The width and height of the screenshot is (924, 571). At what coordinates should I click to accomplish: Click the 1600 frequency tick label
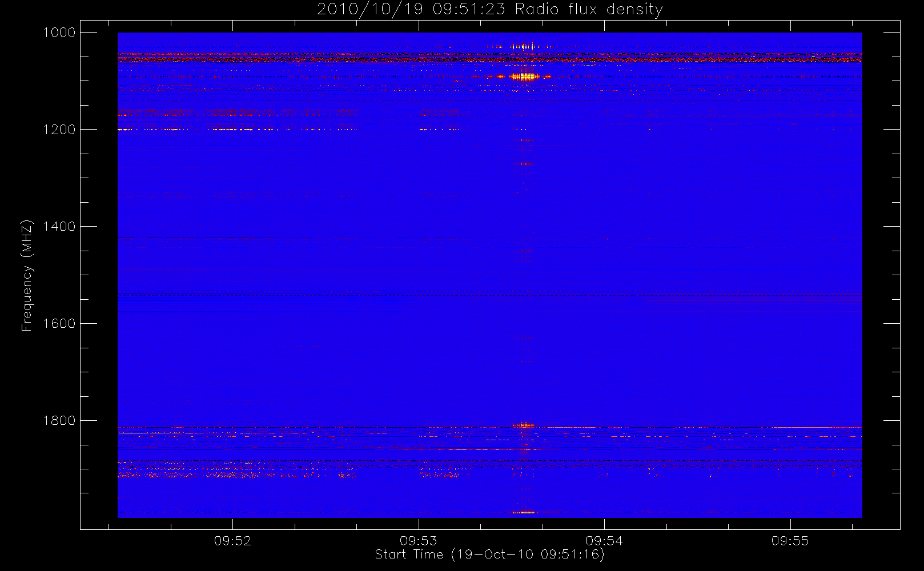59,324
